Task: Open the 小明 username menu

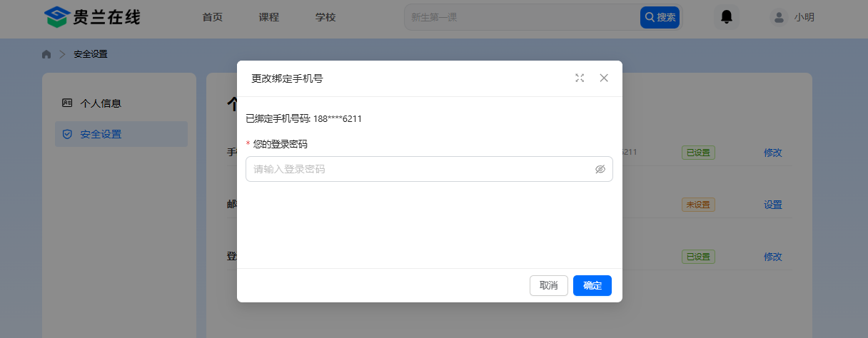Action: coord(804,17)
